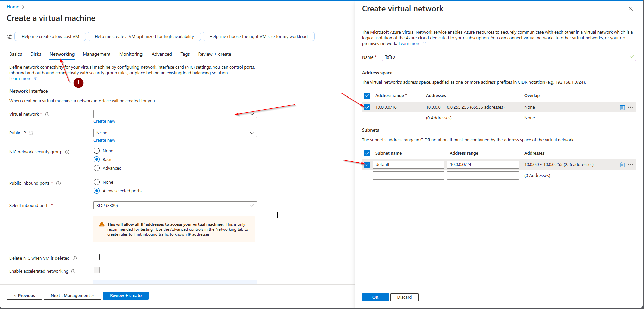This screenshot has height=309, width=644.
Task: Show info tooltip for Virtual network
Action: click(47, 114)
